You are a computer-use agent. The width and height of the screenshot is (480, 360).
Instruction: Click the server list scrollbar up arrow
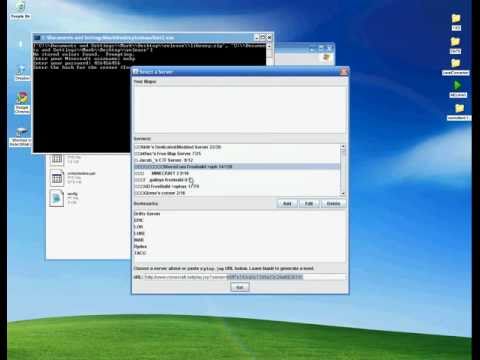(x=343, y=147)
